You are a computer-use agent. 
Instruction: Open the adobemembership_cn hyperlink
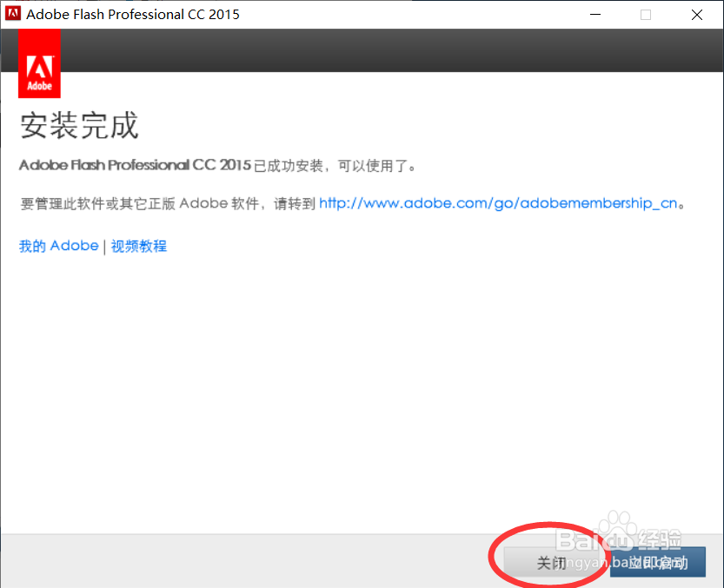(498, 203)
